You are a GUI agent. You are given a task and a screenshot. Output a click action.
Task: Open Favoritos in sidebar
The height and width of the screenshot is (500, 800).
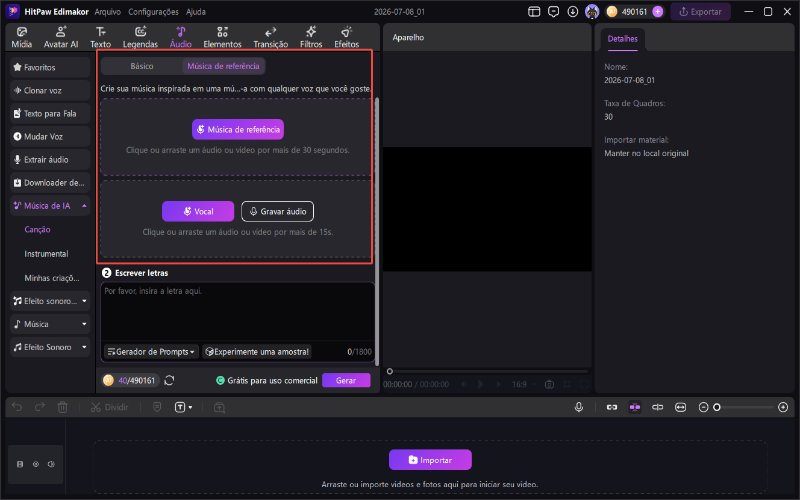coord(49,67)
